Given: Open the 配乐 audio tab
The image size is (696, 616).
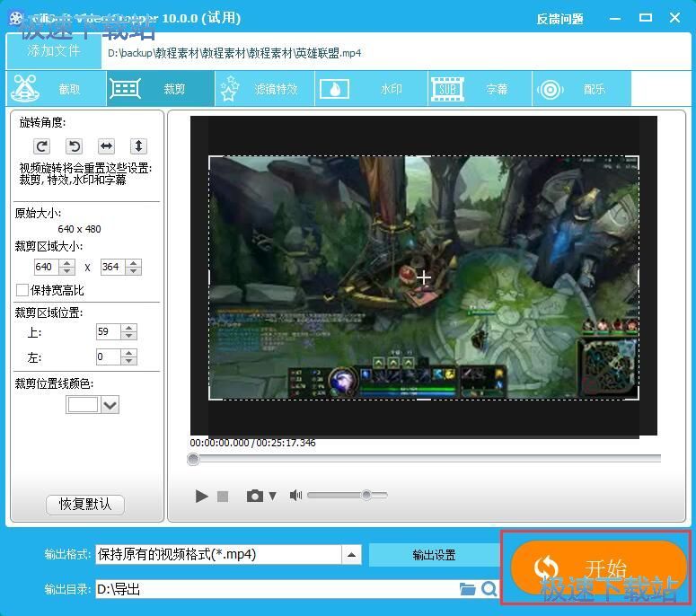Looking at the screenshot, I should point(581,88).
